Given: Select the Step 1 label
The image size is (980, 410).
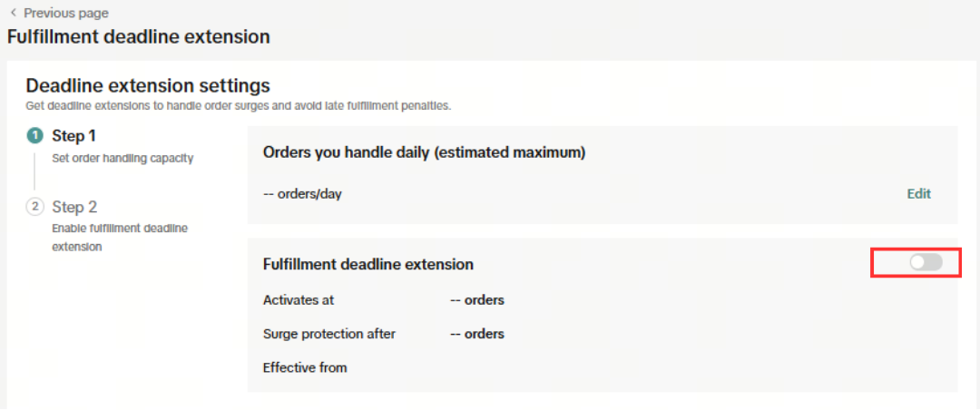Looking at the screenshot, I should tap(74, 136).
